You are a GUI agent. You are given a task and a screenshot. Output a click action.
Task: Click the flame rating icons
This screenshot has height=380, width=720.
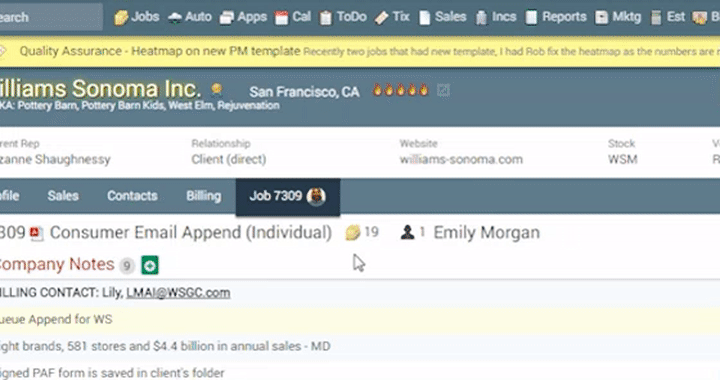(400, 90)
